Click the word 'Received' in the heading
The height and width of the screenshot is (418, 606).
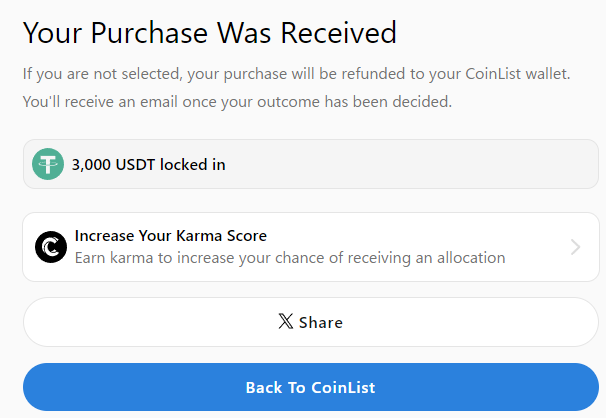tap(339, 33)
